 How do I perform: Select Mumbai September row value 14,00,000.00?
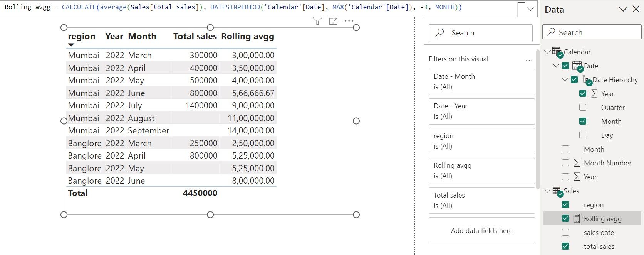(x=251, y=131)
